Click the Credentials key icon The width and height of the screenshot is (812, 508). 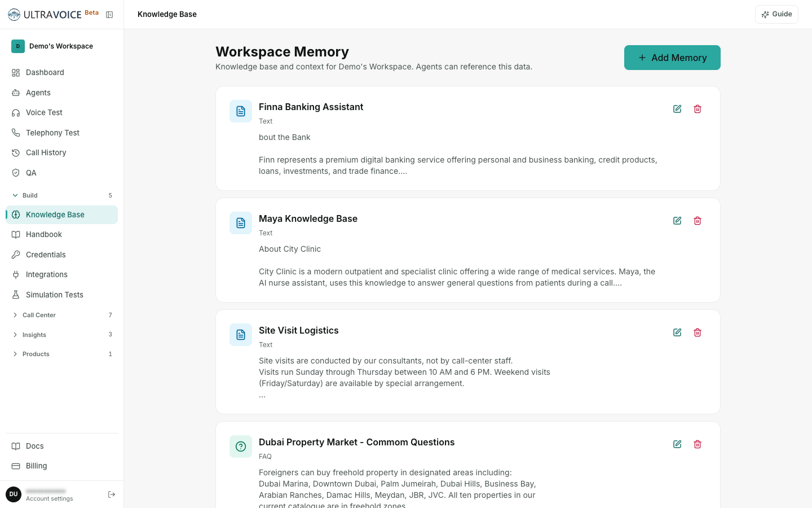(x=16, y=255)
